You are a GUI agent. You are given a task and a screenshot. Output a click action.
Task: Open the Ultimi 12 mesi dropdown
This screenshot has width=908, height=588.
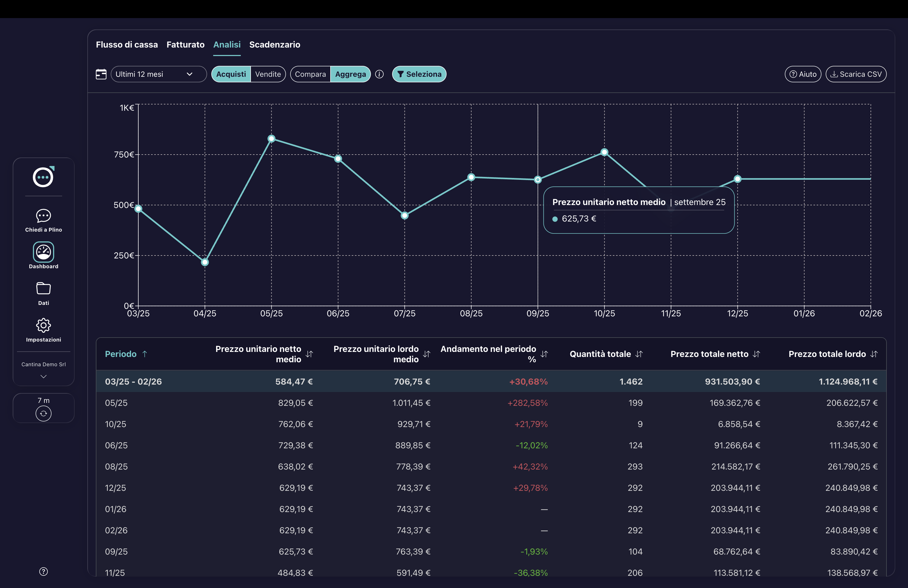(158, 74)
